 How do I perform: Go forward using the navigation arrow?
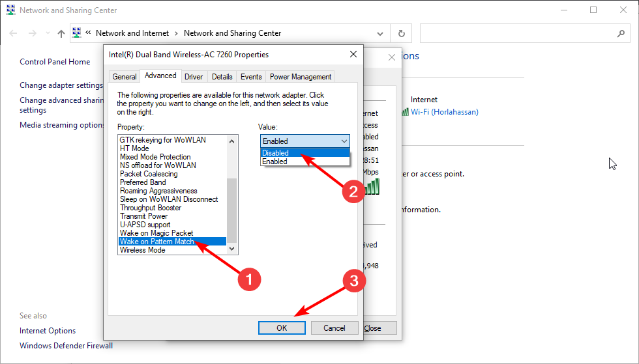[32, 33]
